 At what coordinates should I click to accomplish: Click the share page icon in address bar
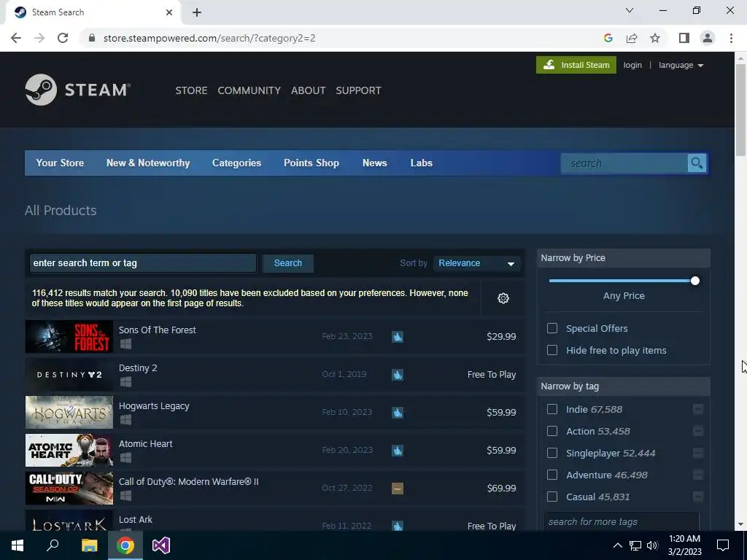[x=632, y=38]
